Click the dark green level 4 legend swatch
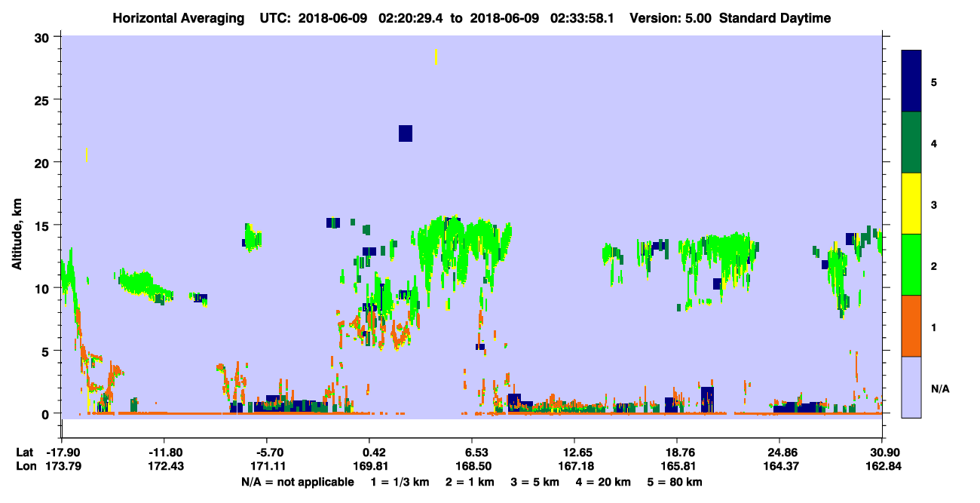Image resolution: width=980 pixels, height=503 pixels. [x=911, y=143]
